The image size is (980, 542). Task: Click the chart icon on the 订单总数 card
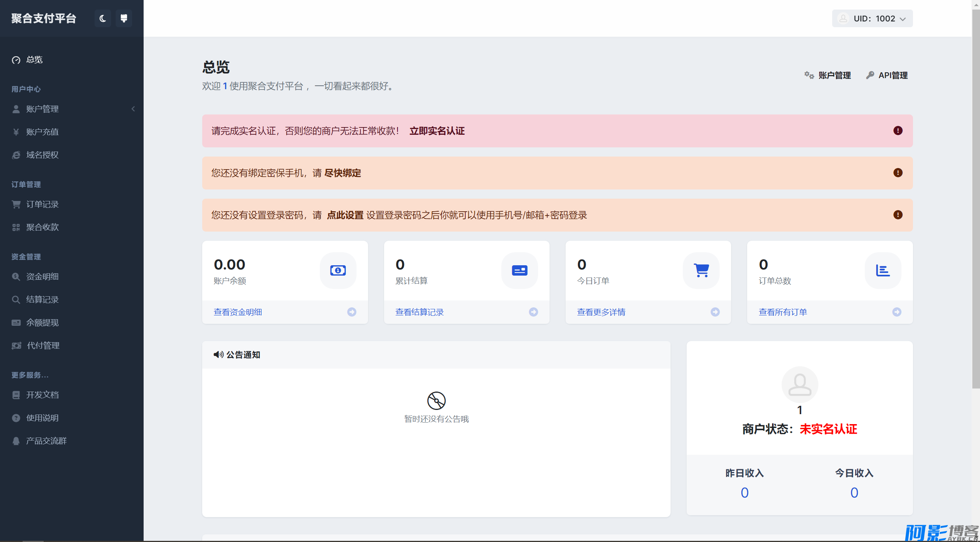(883, 271)
